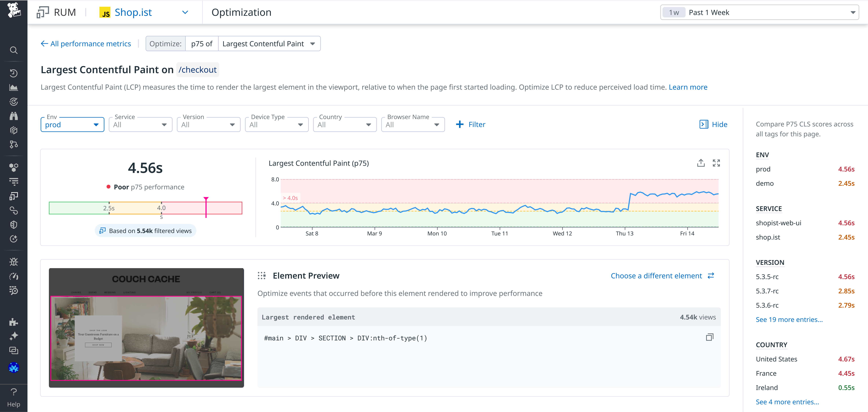Expand the LCP chart with the fullscreen icon
This screenshot has height=412, width=868.
coord(717,163)
